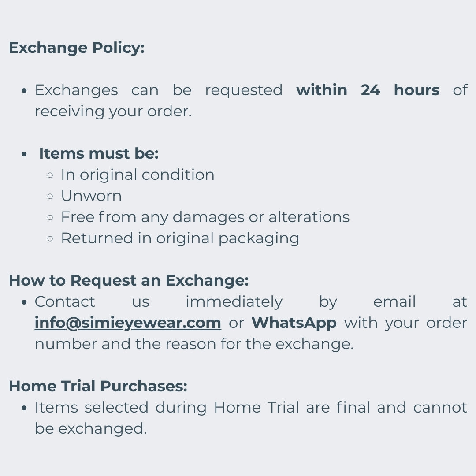The image size is (476, 476).
Task: Click the "How to Request an Exchange:" heading
Action: pyautogui.click(x=129, y=280)
